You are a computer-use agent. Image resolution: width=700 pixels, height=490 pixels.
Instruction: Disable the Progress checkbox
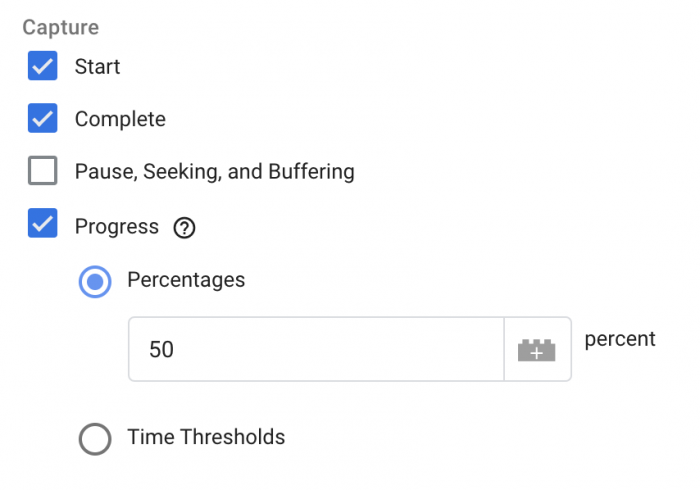(x=42, y=223)
